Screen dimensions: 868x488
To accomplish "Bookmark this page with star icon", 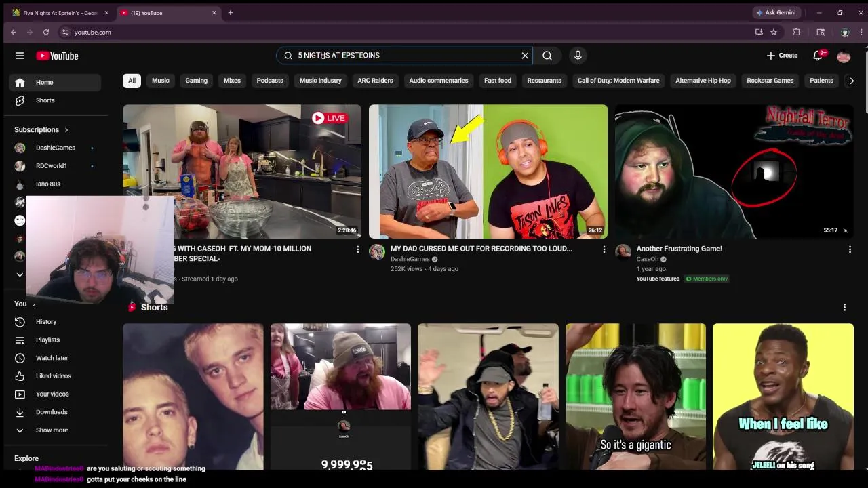I will coord(774,32).
